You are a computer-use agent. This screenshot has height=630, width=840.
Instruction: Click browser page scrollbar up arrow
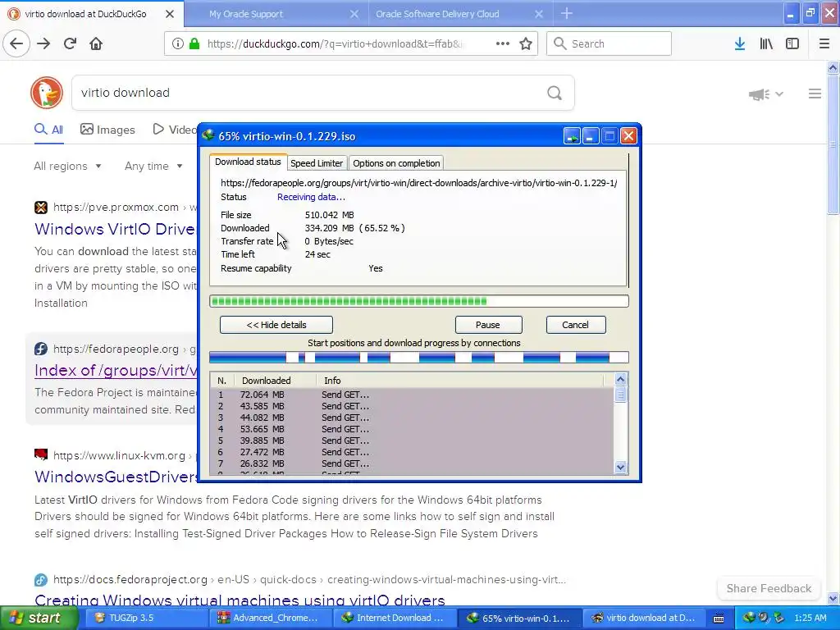pos(833,67)
